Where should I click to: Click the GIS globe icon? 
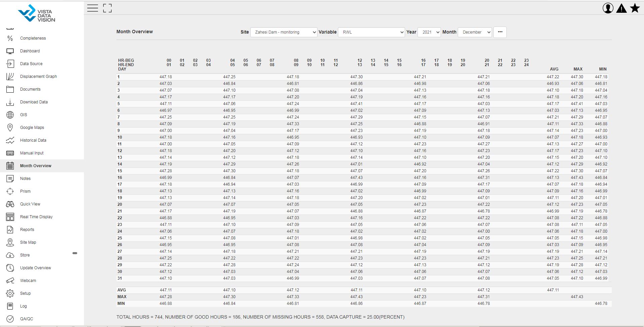10,115
